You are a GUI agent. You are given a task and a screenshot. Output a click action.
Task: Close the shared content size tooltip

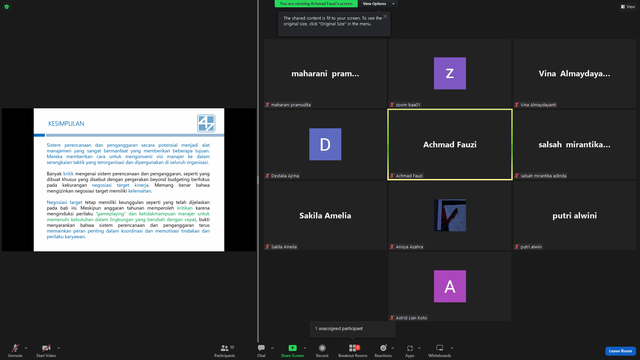[385, 16]
